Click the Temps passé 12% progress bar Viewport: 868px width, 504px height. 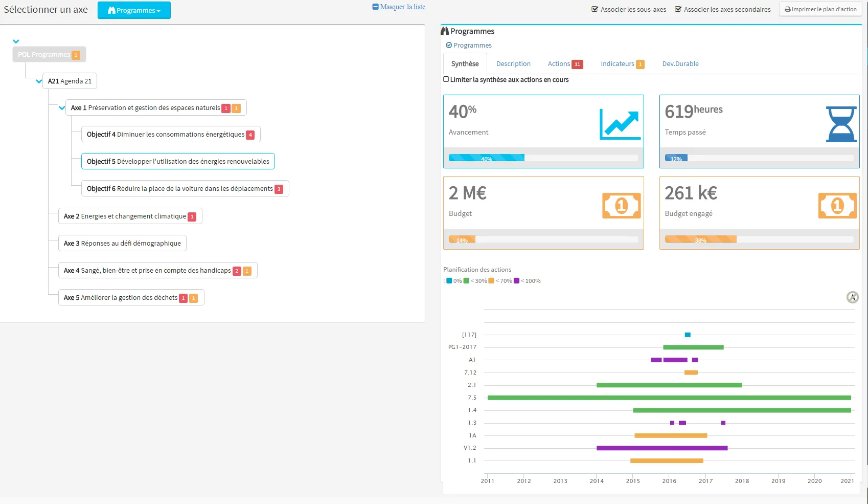[x=759, y=158]
